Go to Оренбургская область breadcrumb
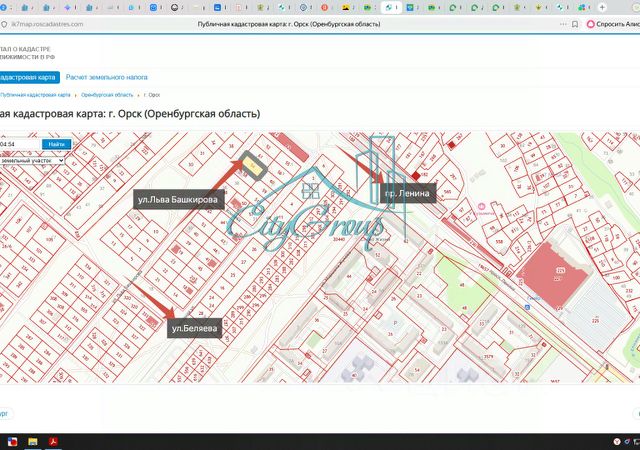 pos(107,95)
